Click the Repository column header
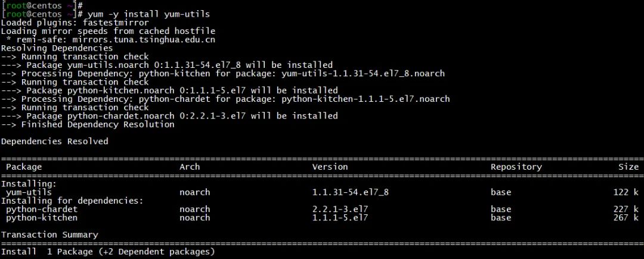The image size is (644, 259). (x=516, y=167)
